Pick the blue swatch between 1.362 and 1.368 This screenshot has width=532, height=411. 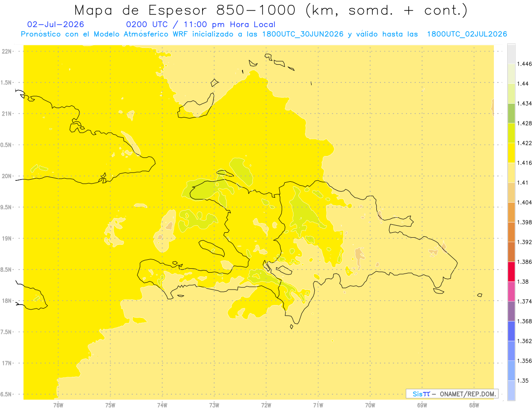[511, 331]
